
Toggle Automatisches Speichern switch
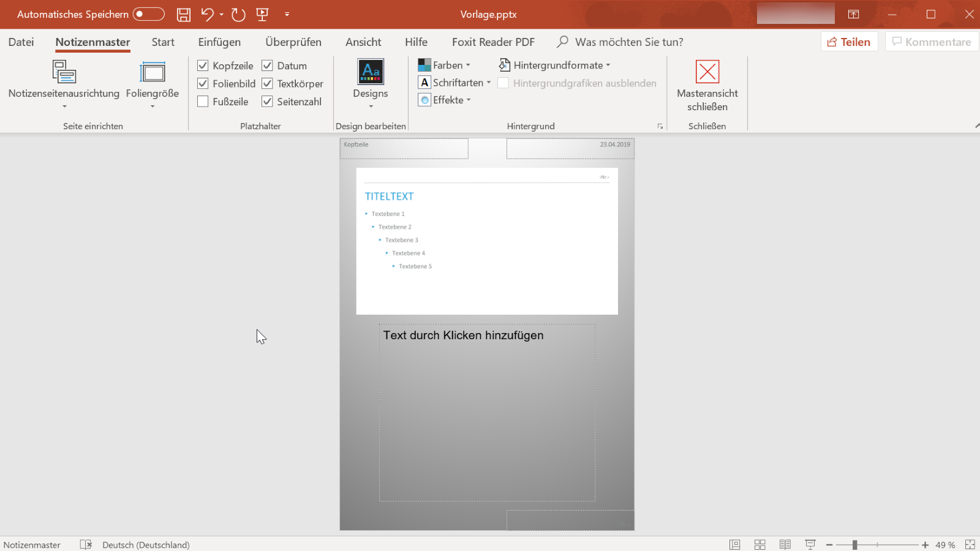(x=149, y=14)
